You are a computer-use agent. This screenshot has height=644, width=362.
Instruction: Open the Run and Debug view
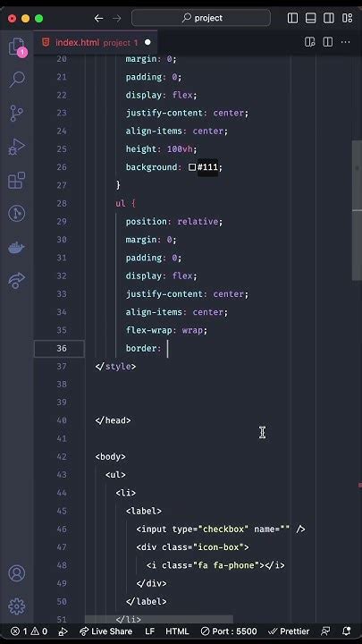(17, 147)
